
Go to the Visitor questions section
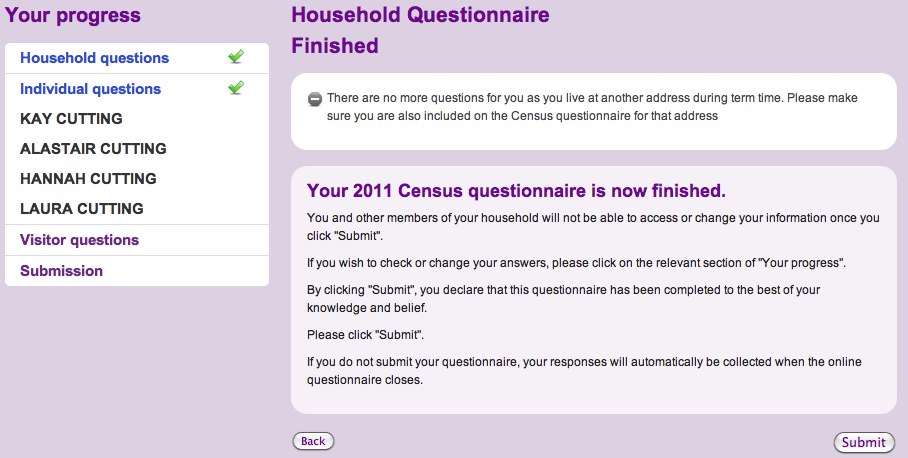[x=79, y=240]
